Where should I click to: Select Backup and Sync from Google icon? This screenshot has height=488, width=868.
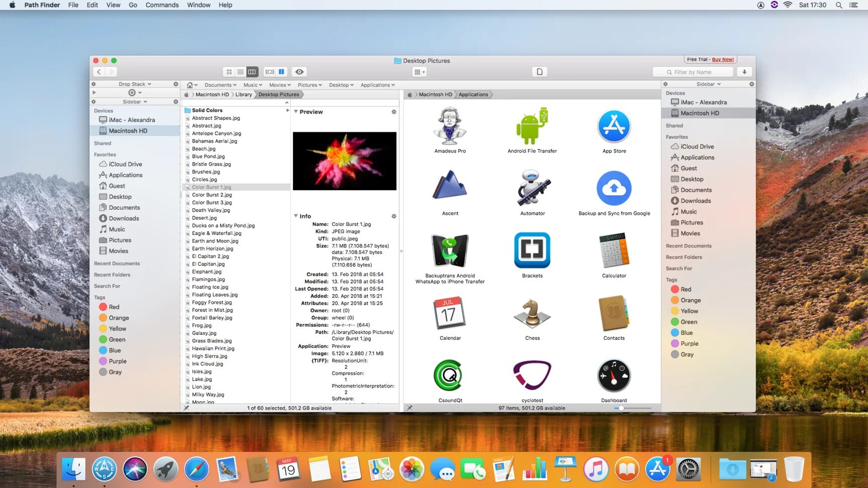pyautogui.click(x=614, y=188)
